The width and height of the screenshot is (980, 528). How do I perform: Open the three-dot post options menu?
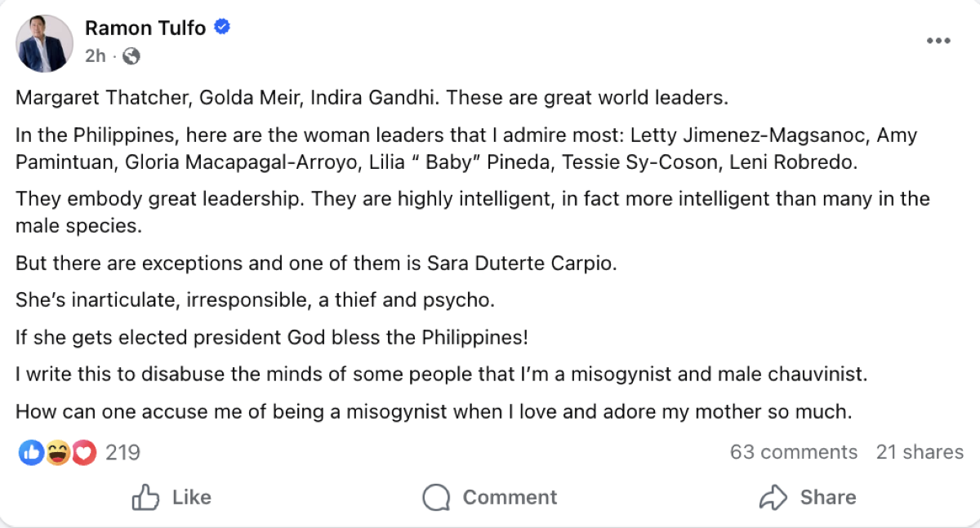point(938,42)
